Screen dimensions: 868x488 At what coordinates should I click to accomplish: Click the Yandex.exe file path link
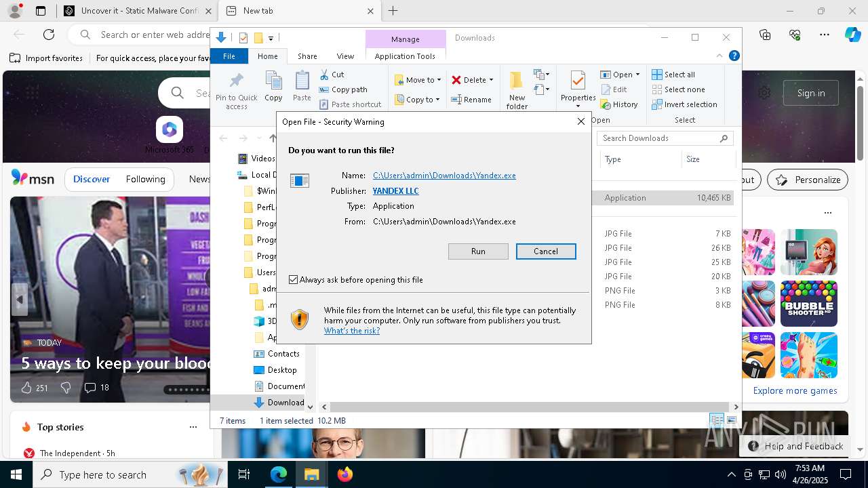coord(444,176)
